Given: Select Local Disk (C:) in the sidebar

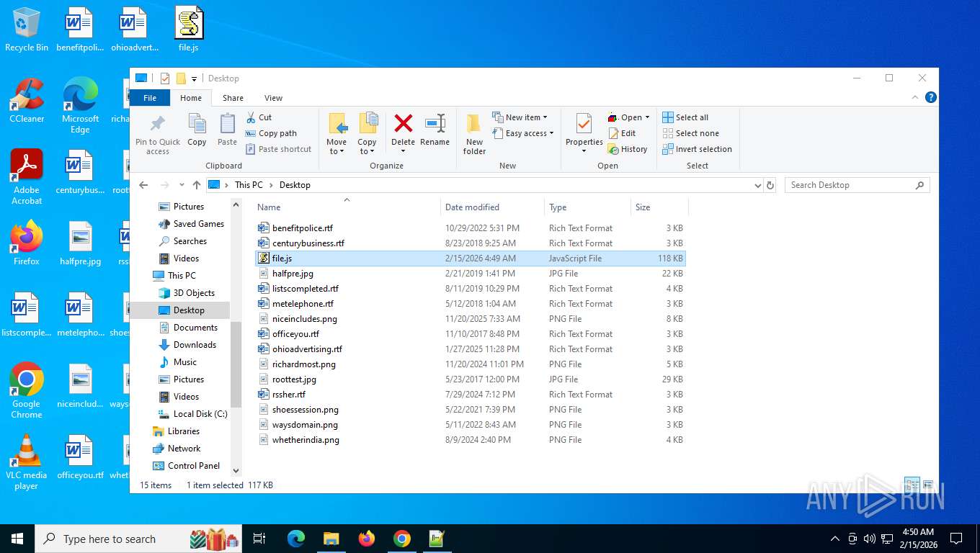Looking at the screenshot, I should tap(200, 414).
